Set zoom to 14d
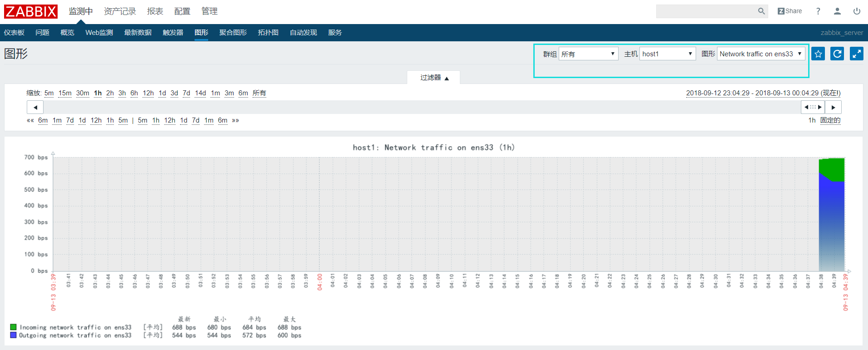 pyautogui.click(x=200, y=93)
